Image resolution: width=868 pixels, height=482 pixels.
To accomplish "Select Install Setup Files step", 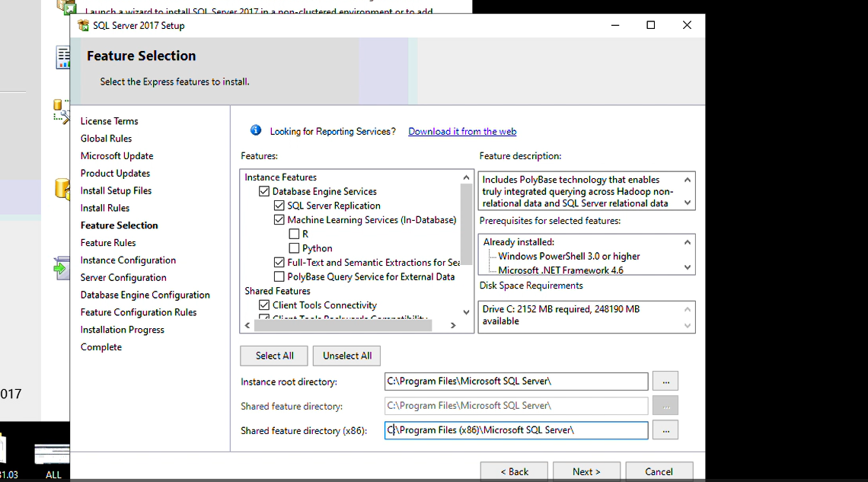I will pos(116,190).
